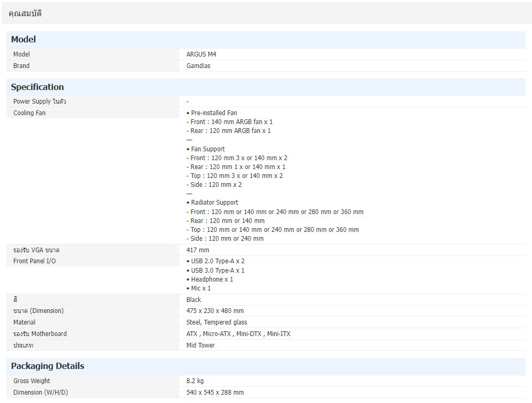Click the Steel, Tempered glass material value

[x=217, y=322]
